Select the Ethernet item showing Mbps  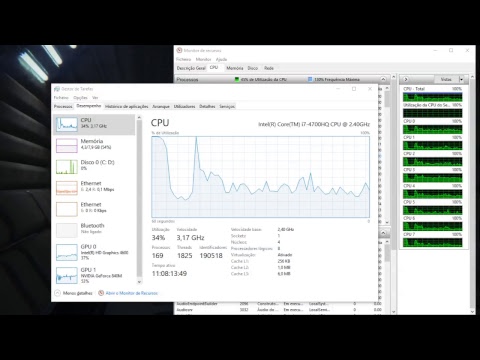tap(94, 188)
